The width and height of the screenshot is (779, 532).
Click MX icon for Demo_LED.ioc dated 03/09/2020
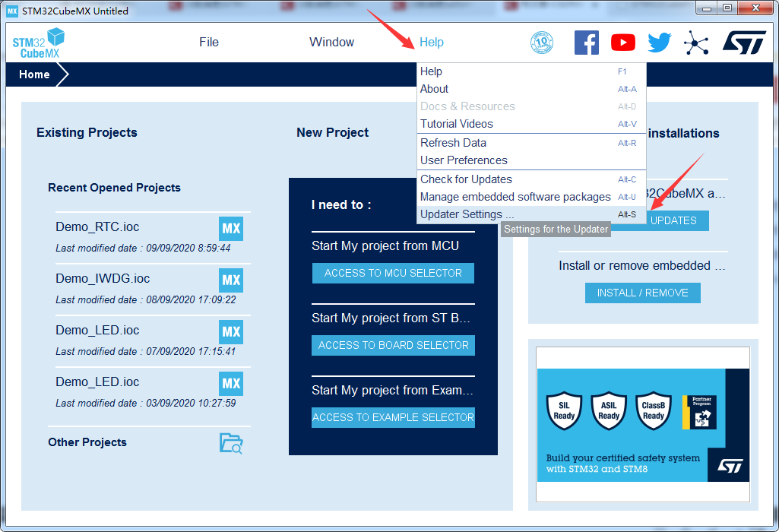point(231,384)
